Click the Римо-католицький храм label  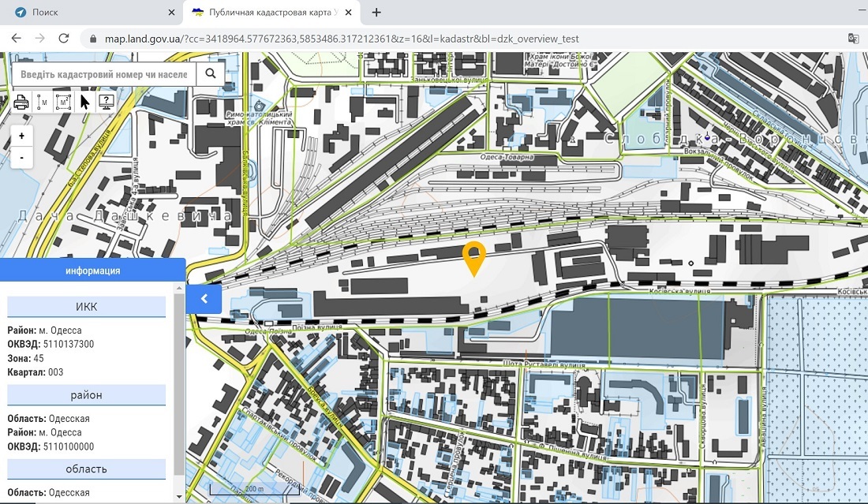[259, 118]
